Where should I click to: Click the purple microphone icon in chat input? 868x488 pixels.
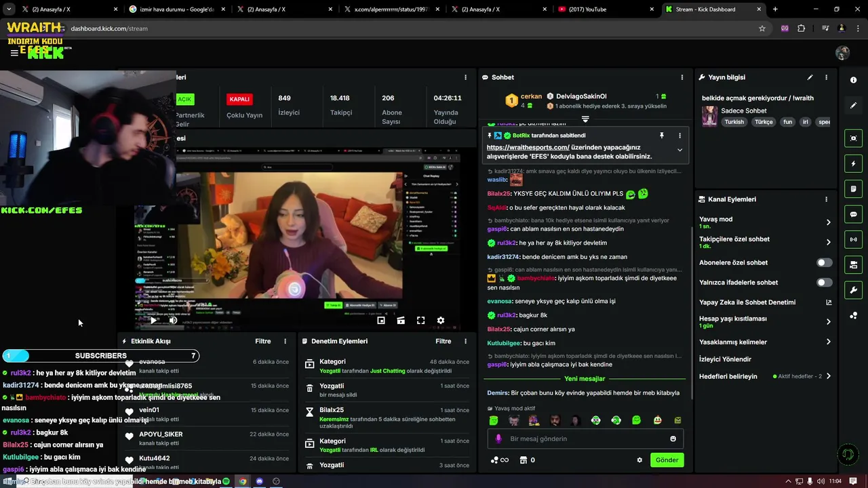[x=498, y=439]
